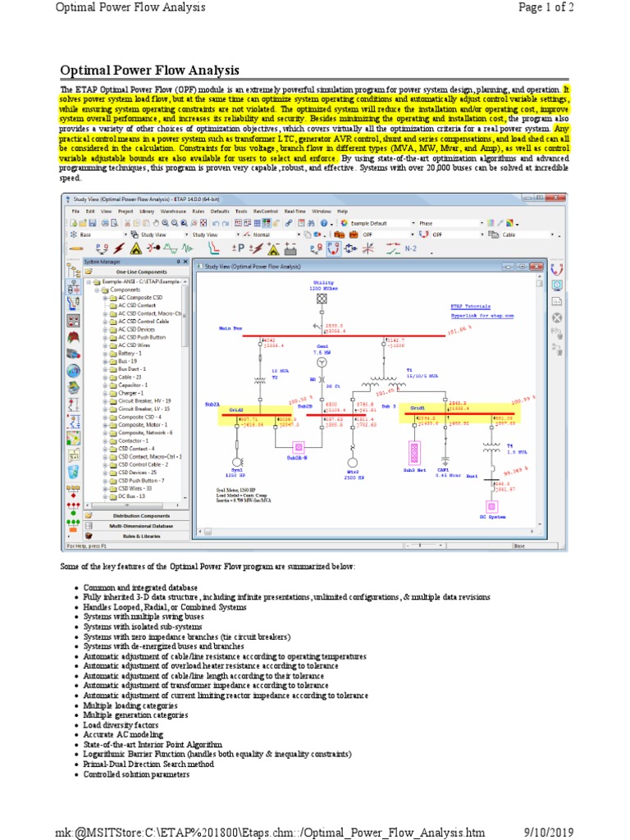This screenshot has height=840, width=630.
Task: Open the control panel sidebar icon
Action: (73, 321)
